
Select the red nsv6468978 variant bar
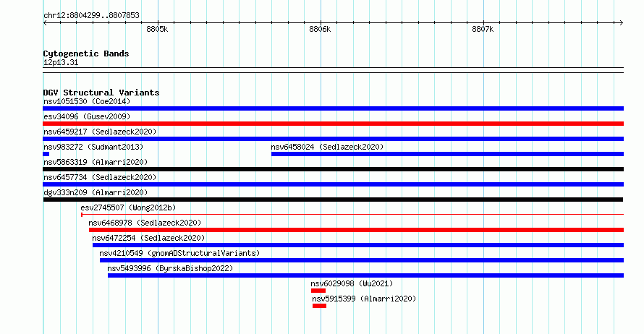(356, 230)
